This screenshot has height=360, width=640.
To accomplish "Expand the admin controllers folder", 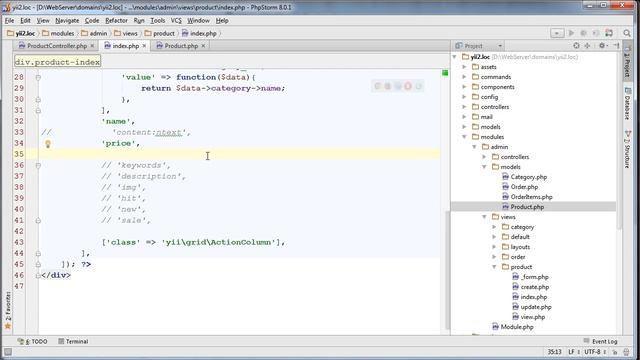I will point(484,157).
